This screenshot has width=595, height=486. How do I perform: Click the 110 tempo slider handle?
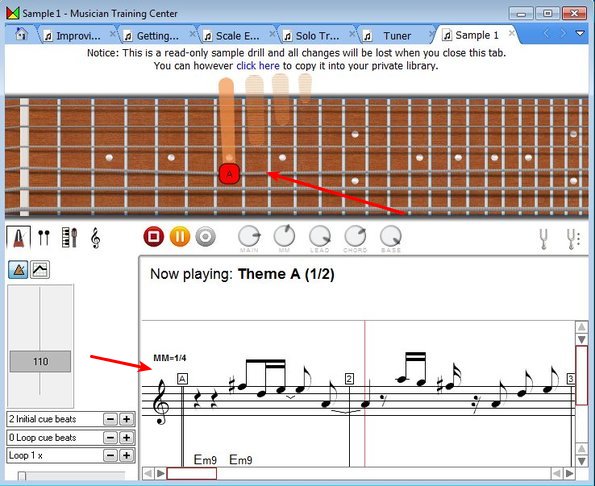click(x=40, y=361)
